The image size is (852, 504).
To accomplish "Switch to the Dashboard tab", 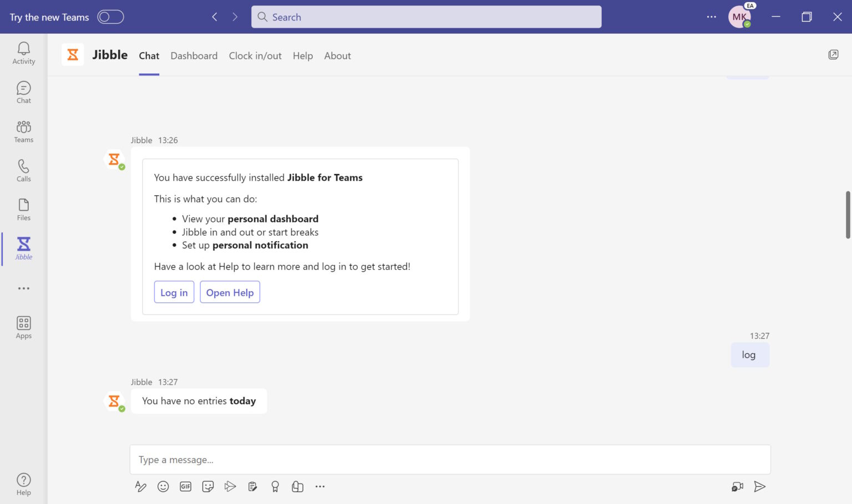I will tap(194, 55).
